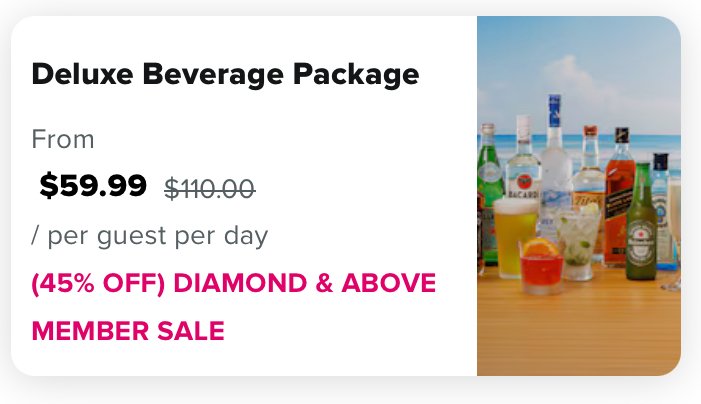Image resolution: width=701 pixels, height=404 pixels.
Task: Click the green bottle at photo's left edge
Action: 489,175
